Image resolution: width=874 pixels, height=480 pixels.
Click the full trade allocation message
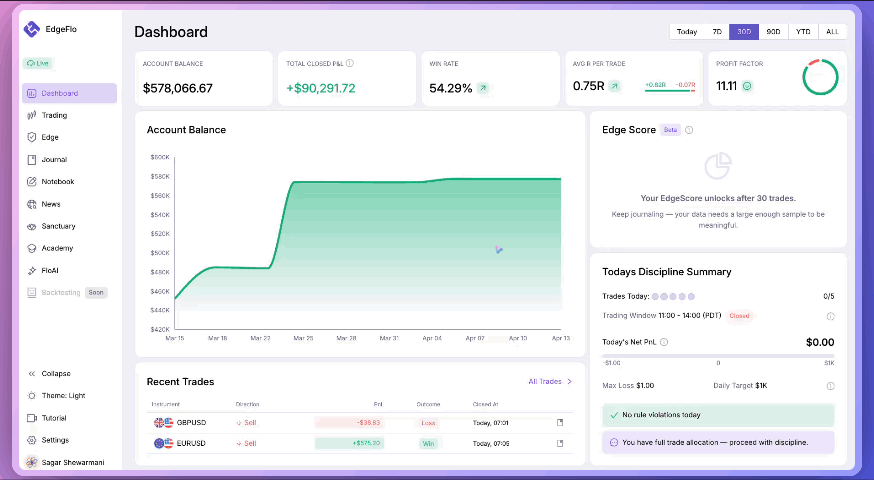pos(718,442)
